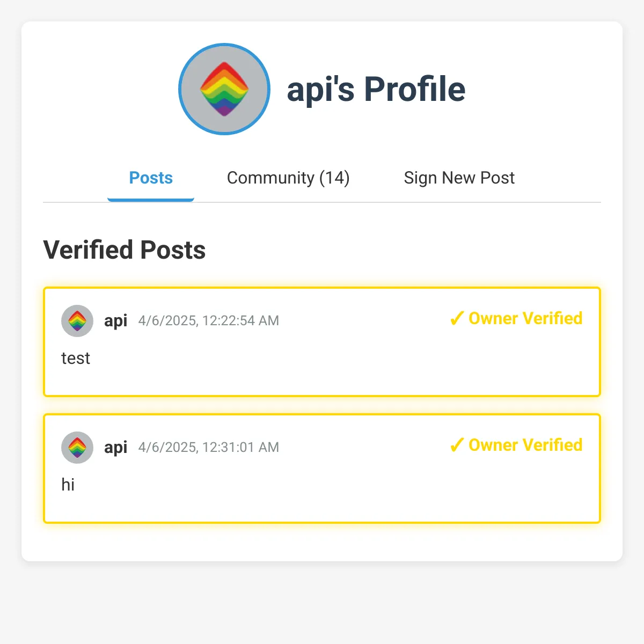Image resolution: width=644 pixels, height=644 pixels.
Task: Open the Community (14) tab
Action: (288, 178)
